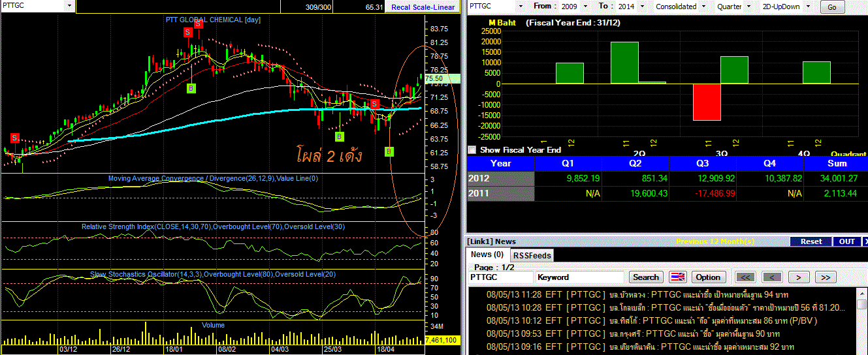This screenshot has height=355, width=868.
Task: Click the OUT button in News panel
Action: click(x=847, y=241)
